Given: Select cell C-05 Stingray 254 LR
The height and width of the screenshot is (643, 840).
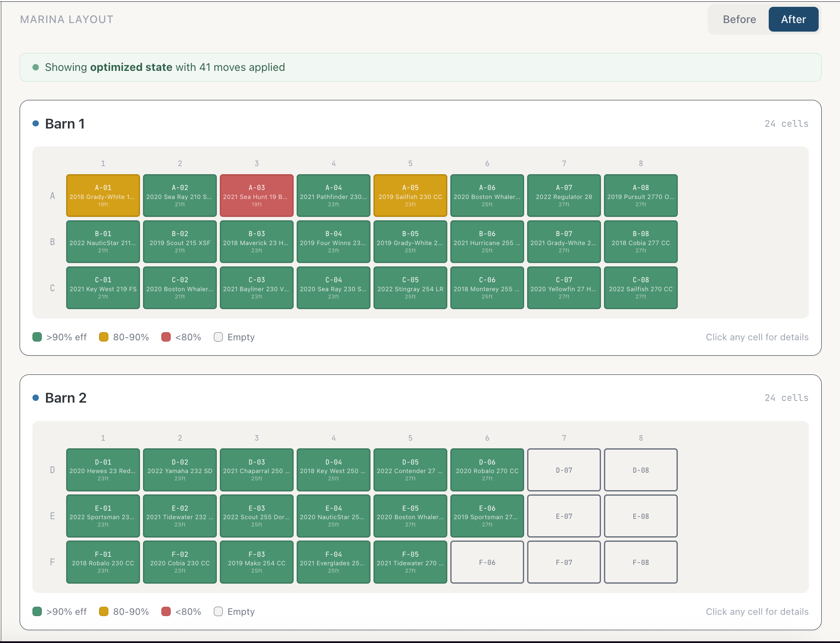Looking at the screenshot, I should coord(410,288).
